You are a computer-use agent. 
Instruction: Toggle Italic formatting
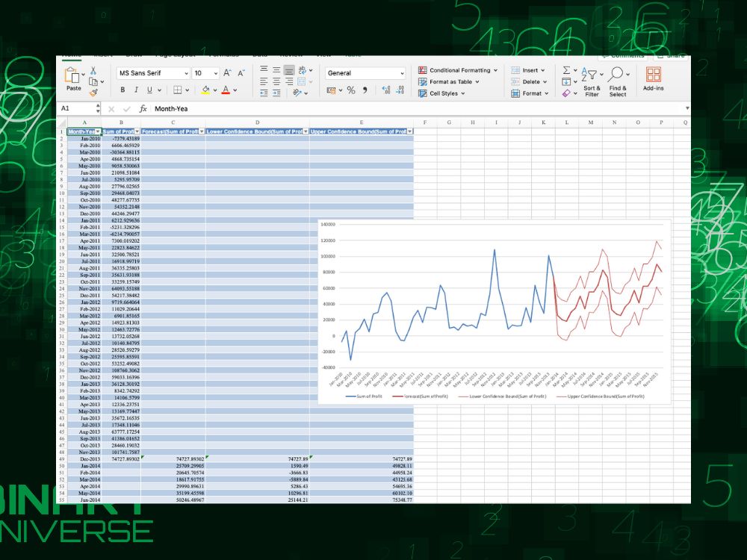(136, 90)
